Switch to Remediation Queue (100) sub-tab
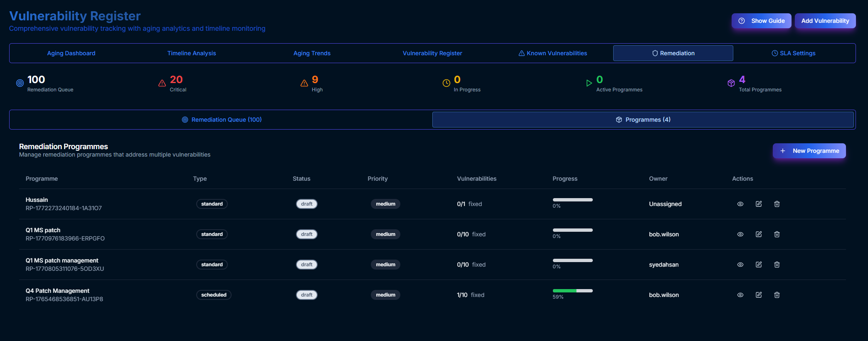 [x=222, y=120]
